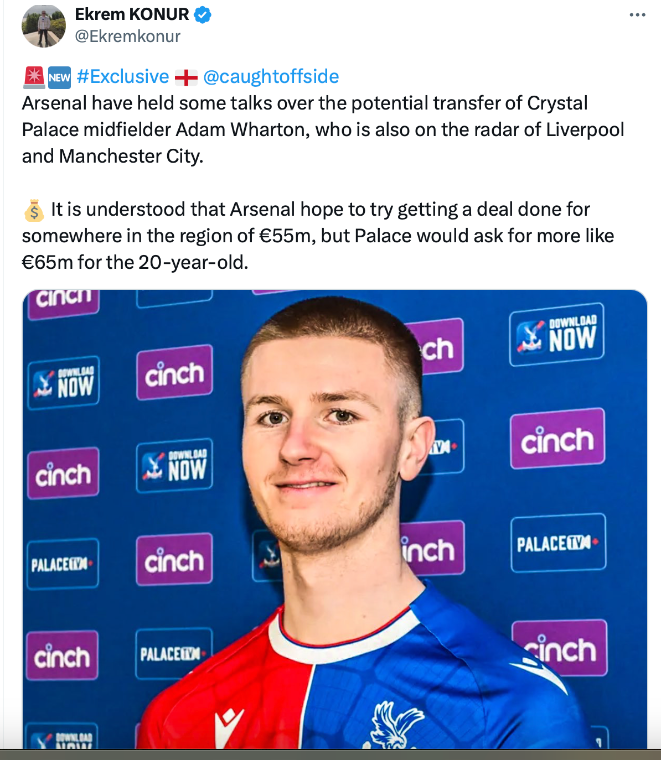Open the Ekrem KONUR display name

(x=132, y=15)
